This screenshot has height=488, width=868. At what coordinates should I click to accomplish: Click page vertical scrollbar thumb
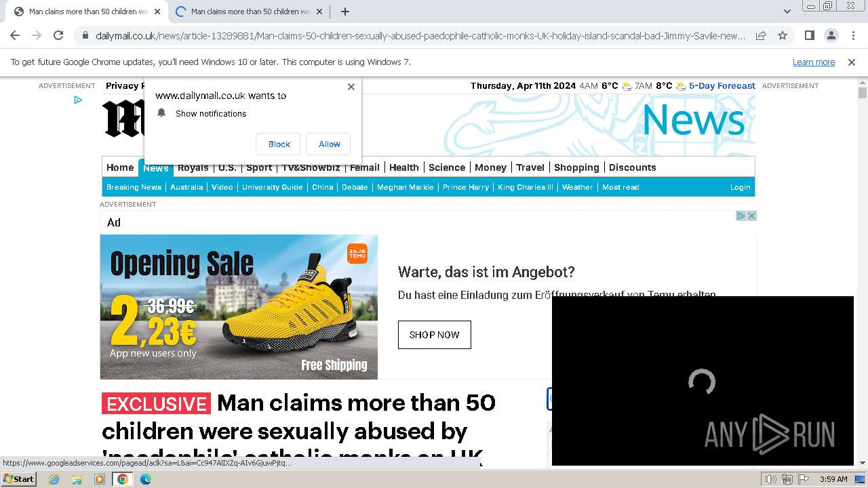[863, 93]
